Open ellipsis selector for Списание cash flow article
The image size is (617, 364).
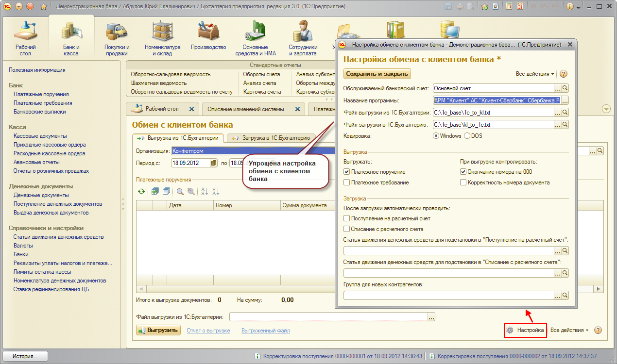(x=558, y=273)
